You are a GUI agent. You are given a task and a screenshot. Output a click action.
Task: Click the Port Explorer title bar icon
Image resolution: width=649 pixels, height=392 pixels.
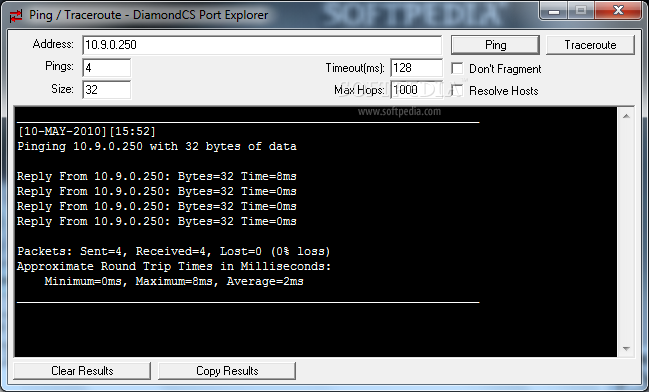pyautogui.click(x=16, y=16)
